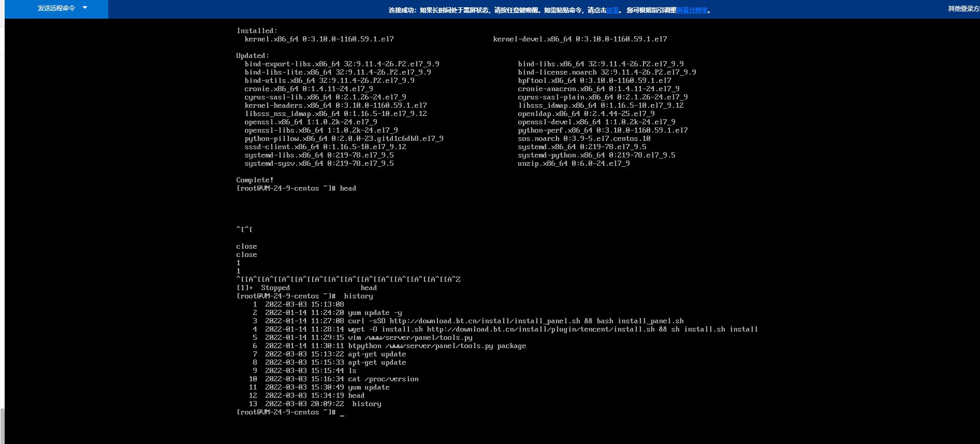Click history line 5 'vim /www/server/panel/tools.py'
The image size is (980, 444).
pos(362,338)
